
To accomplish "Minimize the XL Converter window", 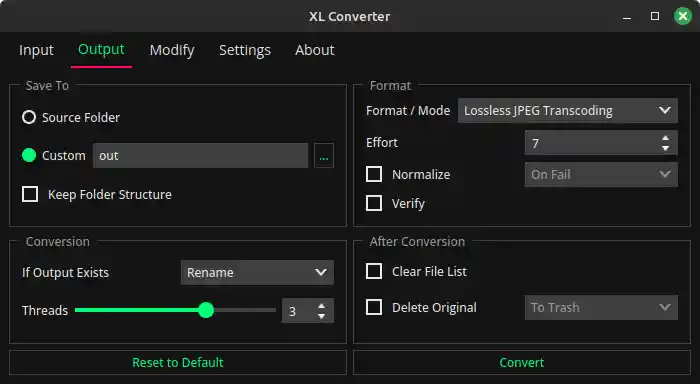I will pos(627,17).
